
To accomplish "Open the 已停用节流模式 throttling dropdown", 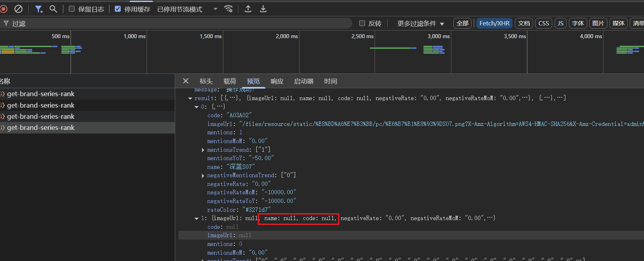I will 188,9.
